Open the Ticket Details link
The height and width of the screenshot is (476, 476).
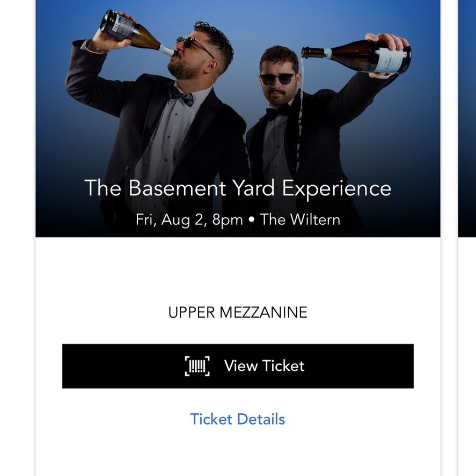[x=237, y=419]
